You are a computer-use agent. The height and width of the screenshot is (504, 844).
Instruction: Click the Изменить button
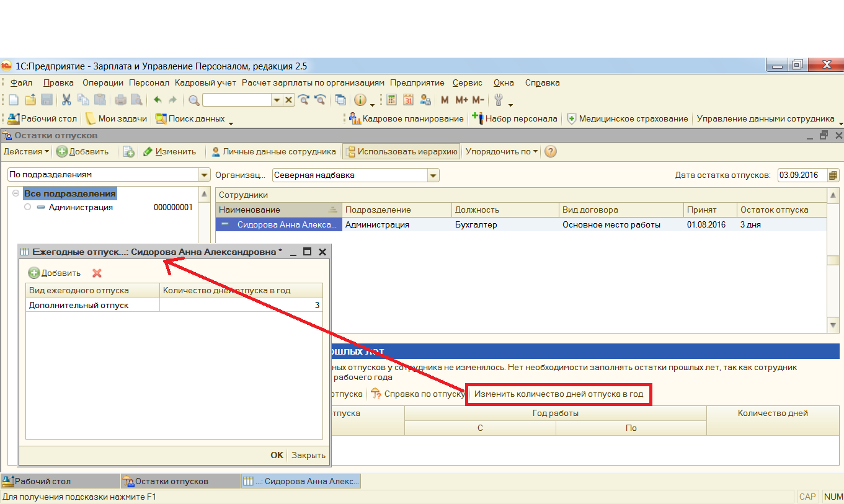click(x=169, y=151)
